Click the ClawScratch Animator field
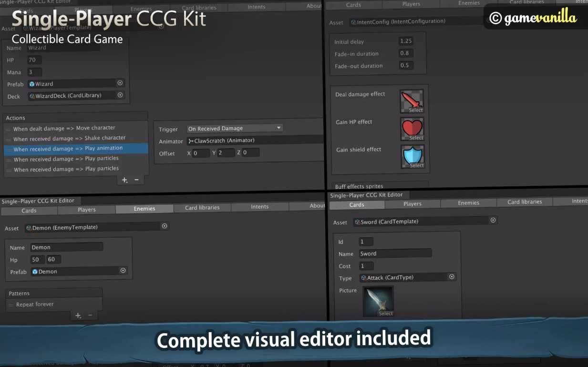The image size is (588, 367). click(255, 140)
